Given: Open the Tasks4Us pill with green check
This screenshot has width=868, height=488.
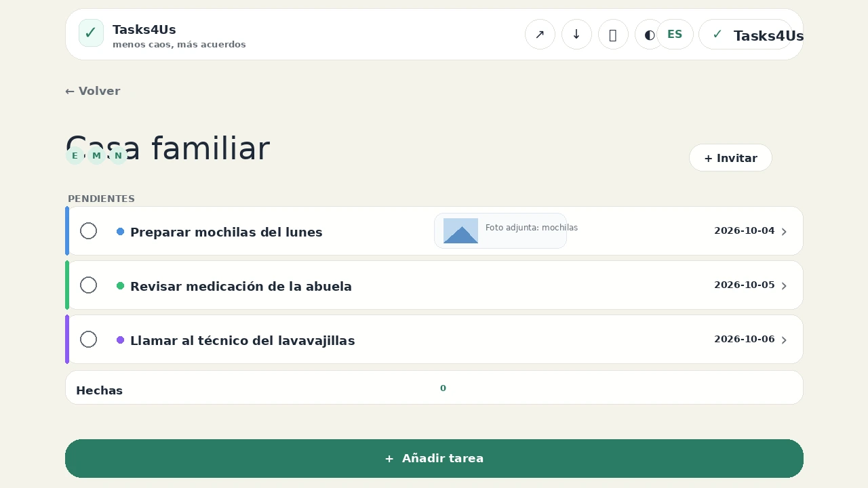Looking at the screenshot, I should 745,35.
